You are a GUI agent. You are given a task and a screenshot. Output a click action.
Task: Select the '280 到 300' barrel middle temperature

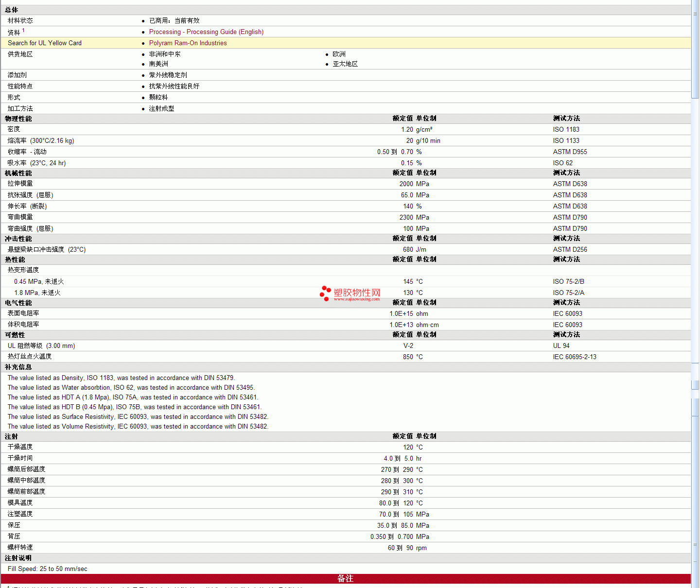397,481
